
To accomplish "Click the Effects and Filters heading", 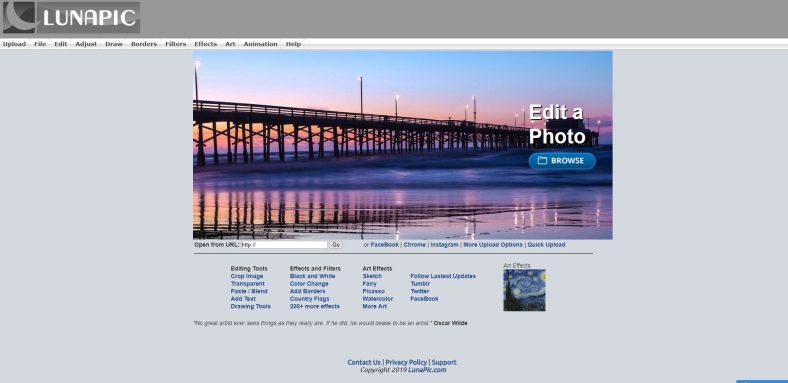I will point(315,269).
